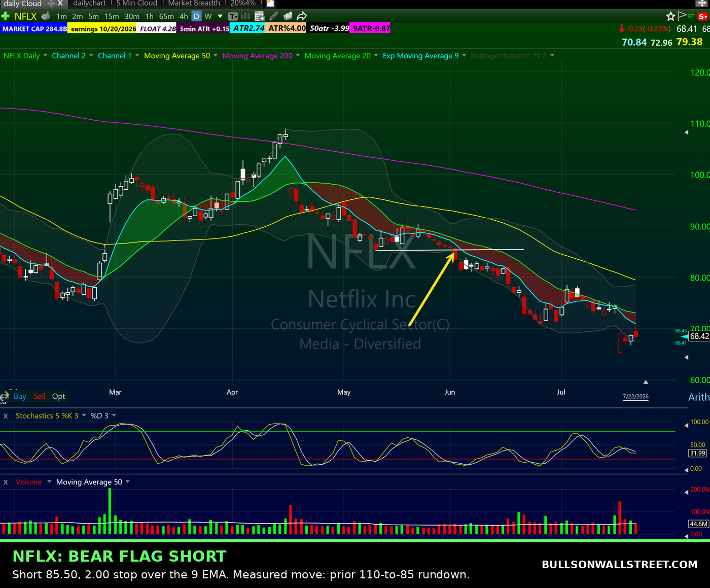Select the daily Cloud tab
Image resolution: width=710 pixels, height=588 pixels.
(22, 3)
